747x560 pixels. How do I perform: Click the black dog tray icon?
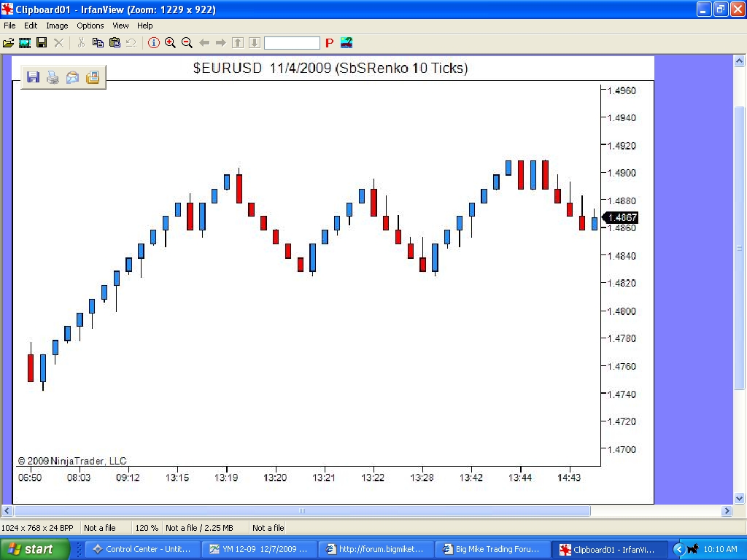coord(693,549)
